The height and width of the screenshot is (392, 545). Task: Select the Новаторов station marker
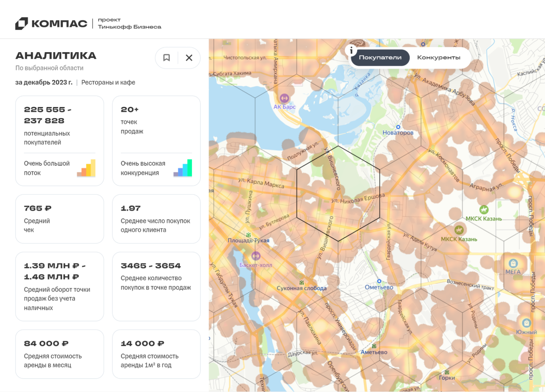[398, 127]
